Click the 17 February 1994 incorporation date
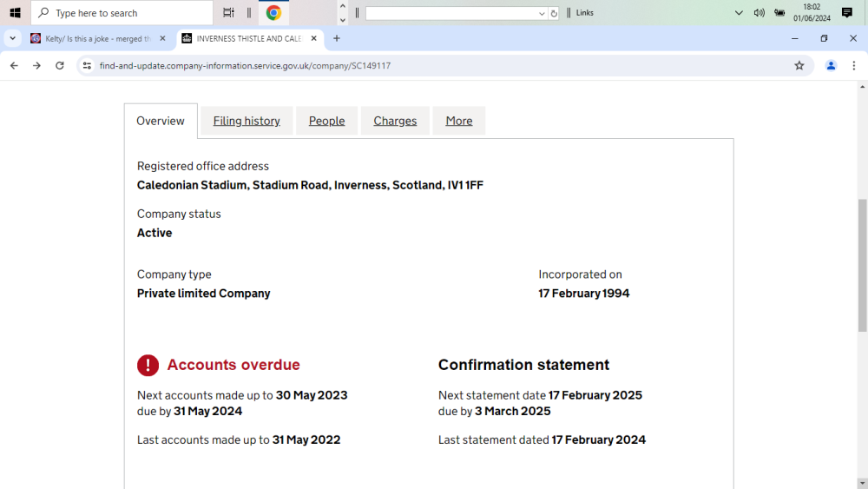The image size is (868, 489). 584,294
